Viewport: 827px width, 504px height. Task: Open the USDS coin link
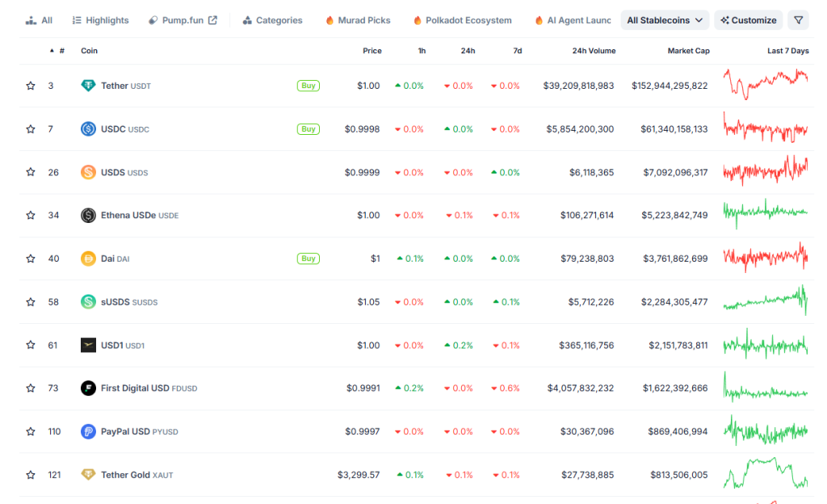pyautogui.click(x=124, y=172)
